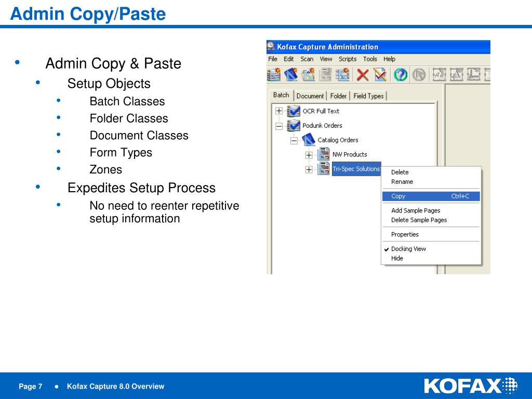Image resolution: width=532 pixels, height=399 pixels.
Task: Click the 'Page 7' footer text
Action: [31, 386]
